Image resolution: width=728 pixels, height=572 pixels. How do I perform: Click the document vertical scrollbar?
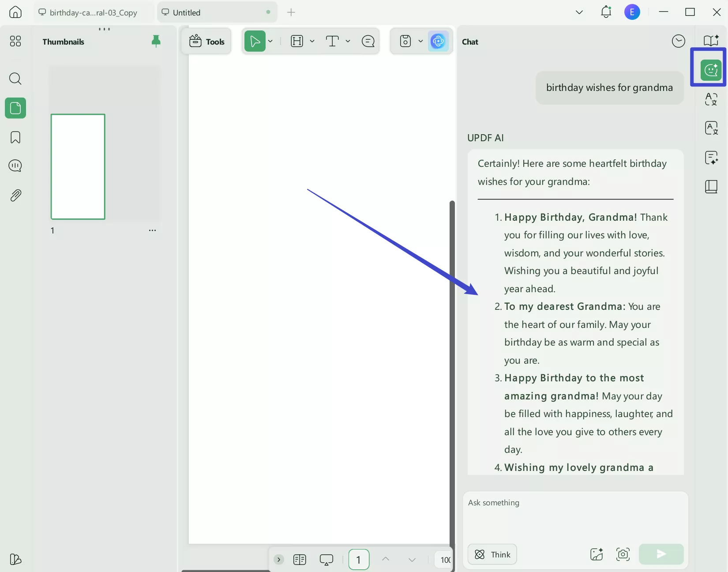click(x=452, y=353)
